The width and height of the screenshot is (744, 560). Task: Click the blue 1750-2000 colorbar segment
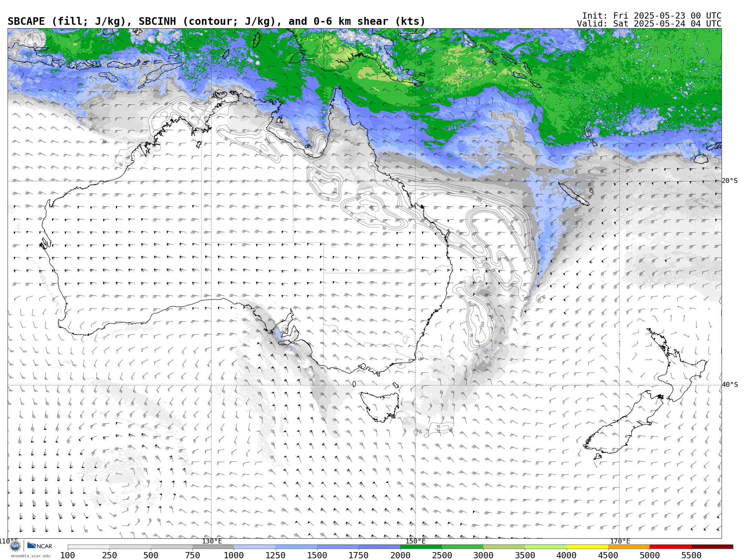[379, 547]
